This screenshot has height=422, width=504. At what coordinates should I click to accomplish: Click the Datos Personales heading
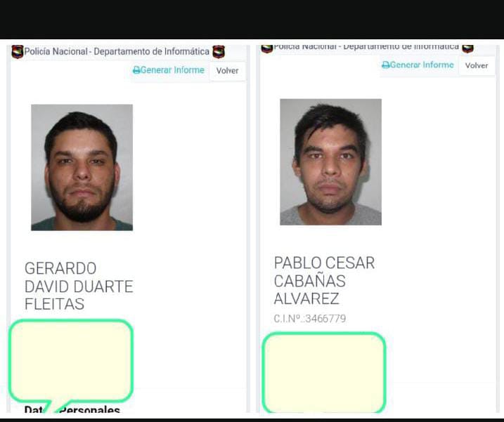[72, 409]
